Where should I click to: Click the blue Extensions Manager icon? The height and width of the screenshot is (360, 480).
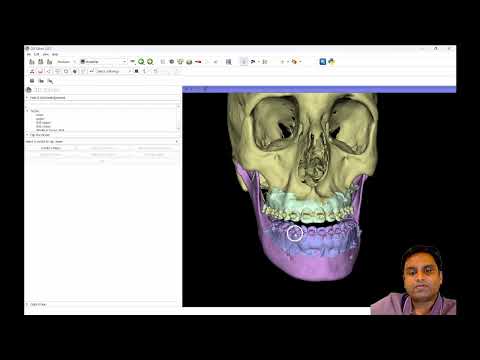pos(323,62)
